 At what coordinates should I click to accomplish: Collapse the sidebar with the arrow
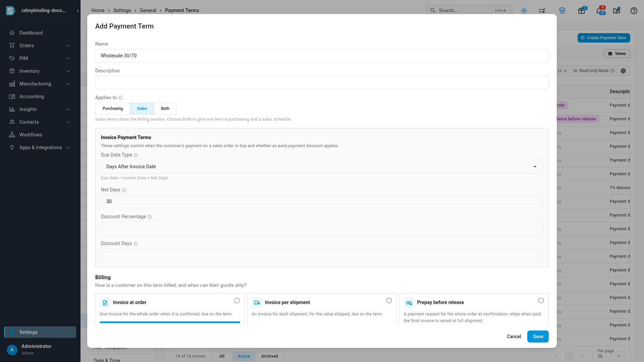click(x=78, y=11)
